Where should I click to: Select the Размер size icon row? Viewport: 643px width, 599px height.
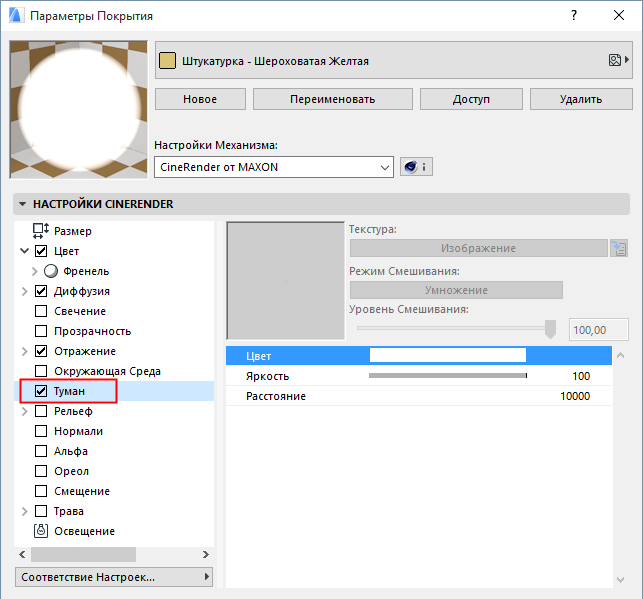click(x=41, y=231)
